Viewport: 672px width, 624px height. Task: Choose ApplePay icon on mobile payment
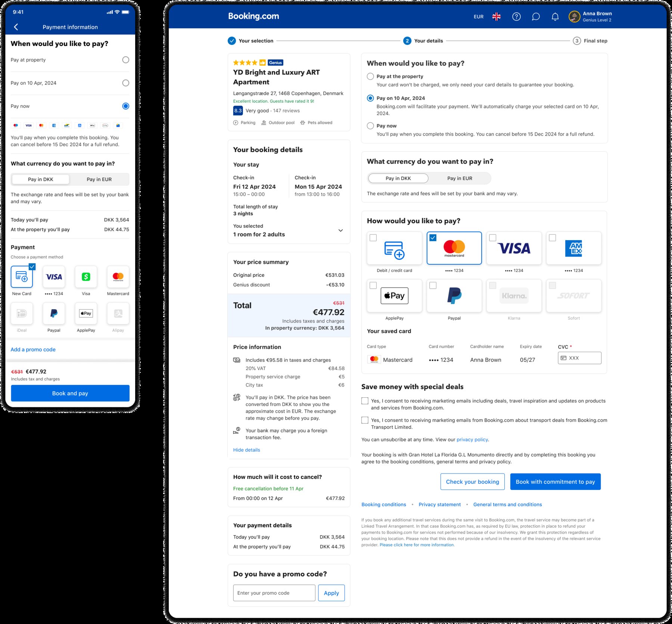86,313
